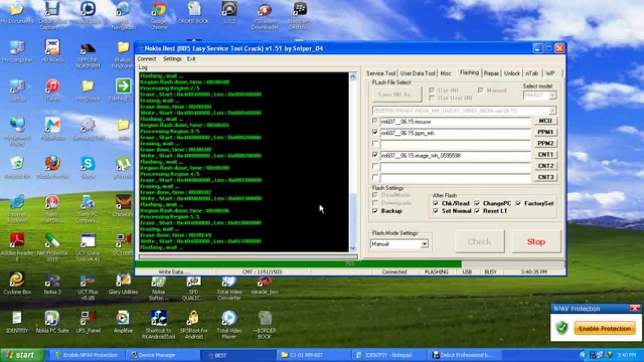Switch to the Misc tab

tap(445, 73)
